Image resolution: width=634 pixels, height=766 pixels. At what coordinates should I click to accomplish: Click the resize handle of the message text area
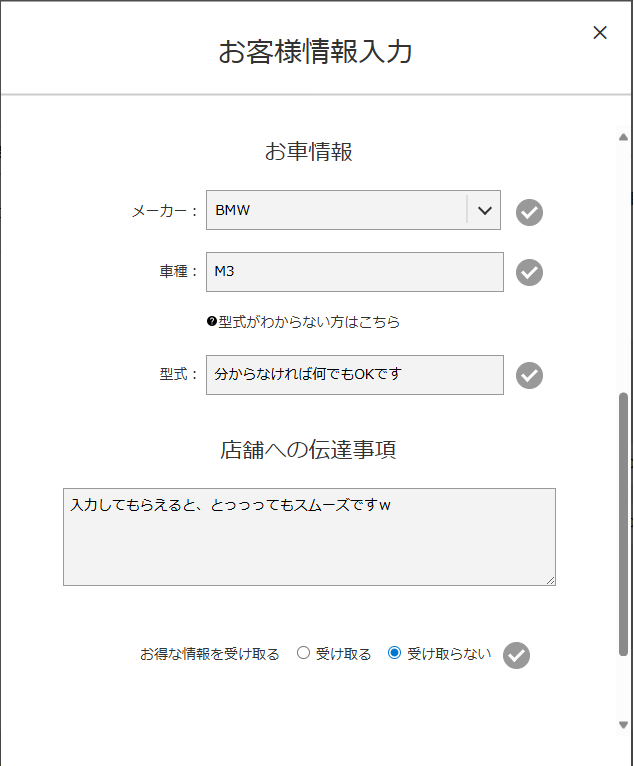(x=550, y=580)
